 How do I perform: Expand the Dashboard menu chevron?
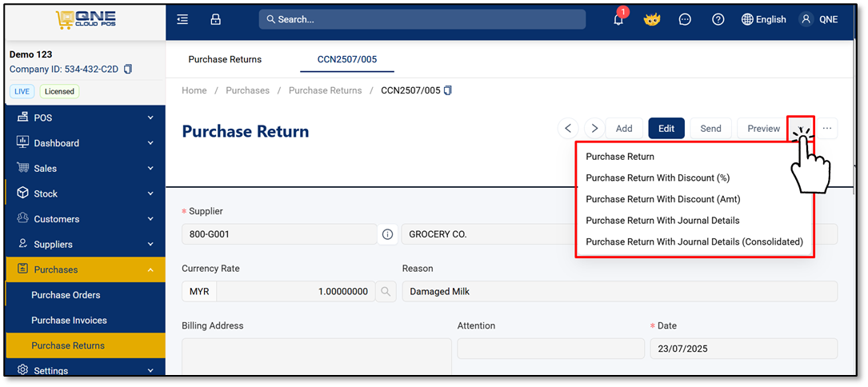(x=150, y=143)
